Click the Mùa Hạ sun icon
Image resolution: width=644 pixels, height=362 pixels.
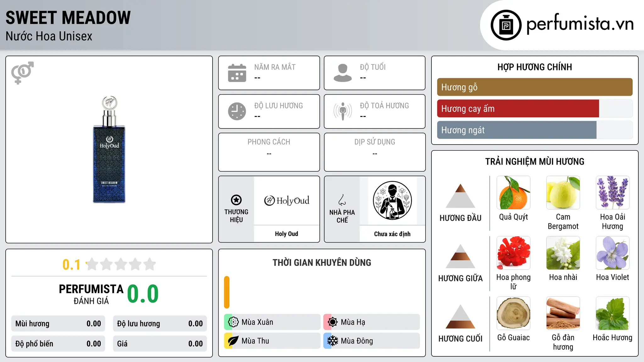[x=332, y=322]
